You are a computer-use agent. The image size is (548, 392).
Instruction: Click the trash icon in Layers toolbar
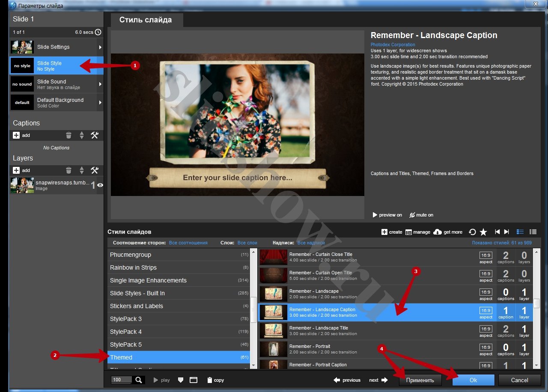[x=68, y=170]
